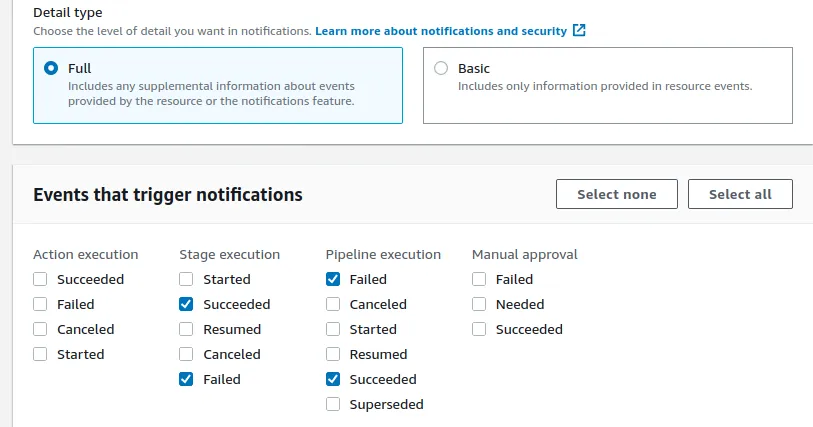Viewport: 813px width, 427px height.
Task: Tick the Action execution Failed checkbox
Action: [x=40, y=305]
